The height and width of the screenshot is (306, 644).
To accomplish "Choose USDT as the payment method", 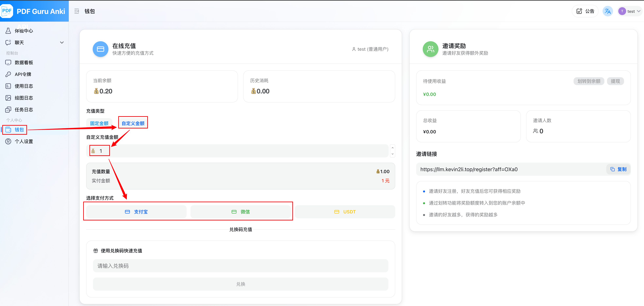I will click(x=345, y=212).
